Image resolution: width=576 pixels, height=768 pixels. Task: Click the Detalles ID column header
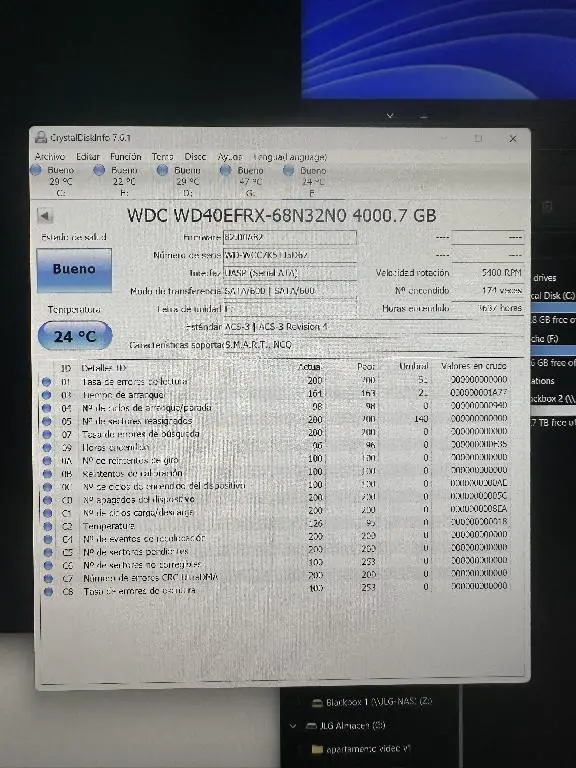[x=103, y=368]
